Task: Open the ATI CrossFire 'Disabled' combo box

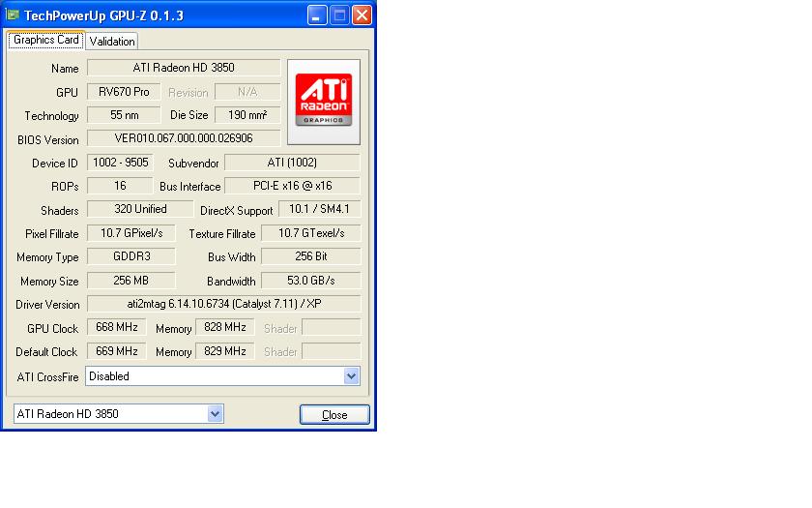Action: (x=222, y=376)
